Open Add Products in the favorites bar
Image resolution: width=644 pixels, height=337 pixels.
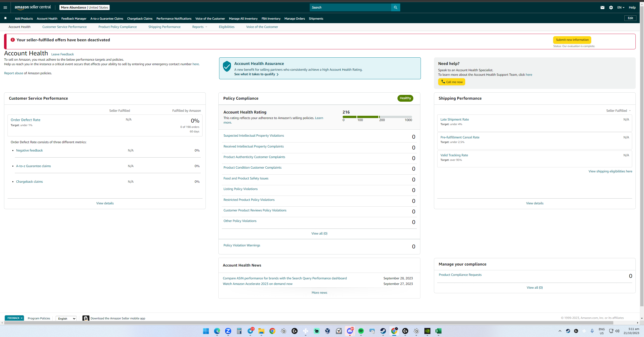(x=24, y=19)
